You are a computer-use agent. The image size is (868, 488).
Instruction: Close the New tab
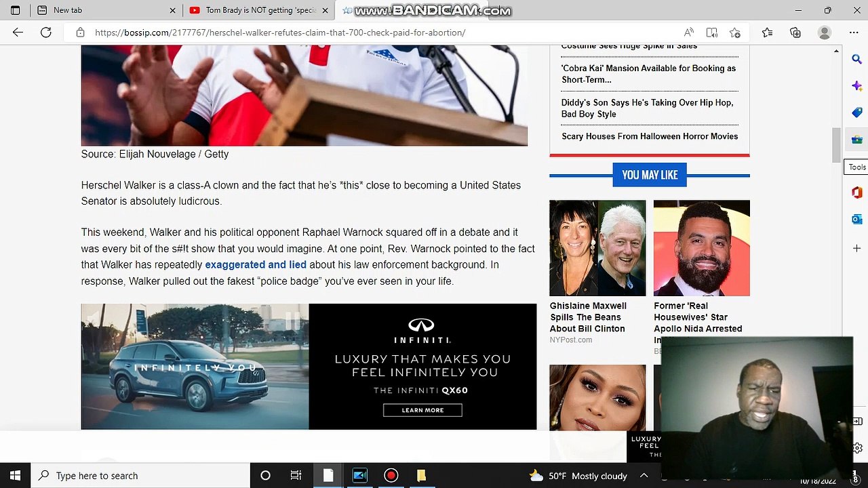[x=172, y=10]
